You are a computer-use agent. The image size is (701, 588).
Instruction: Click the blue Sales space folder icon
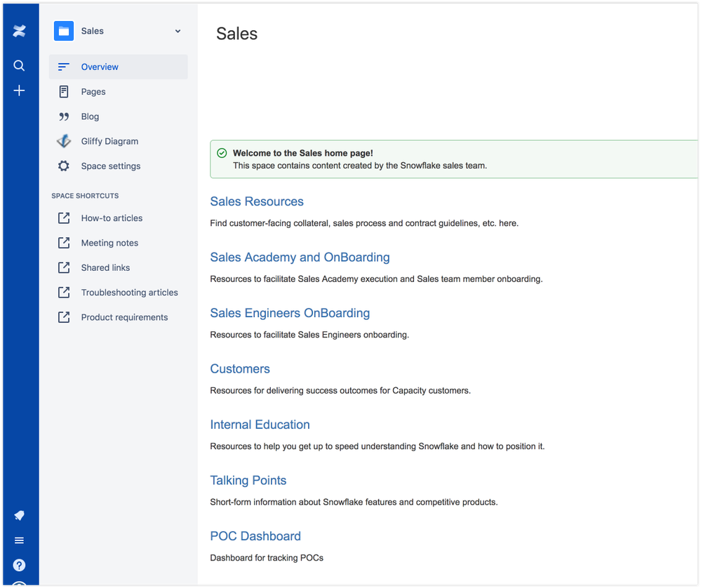coord(64,31)
